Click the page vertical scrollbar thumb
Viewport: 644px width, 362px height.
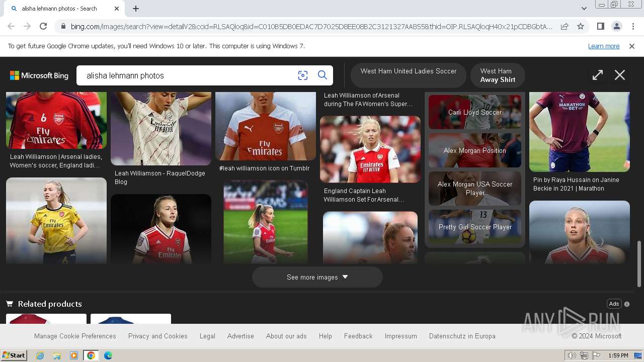(639, 263)
